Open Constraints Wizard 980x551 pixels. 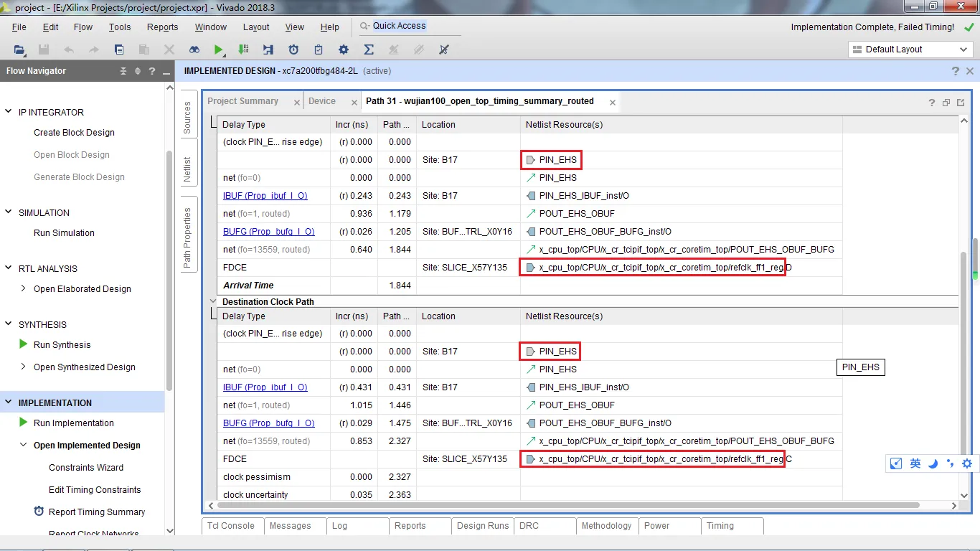[x=86, y=468]
